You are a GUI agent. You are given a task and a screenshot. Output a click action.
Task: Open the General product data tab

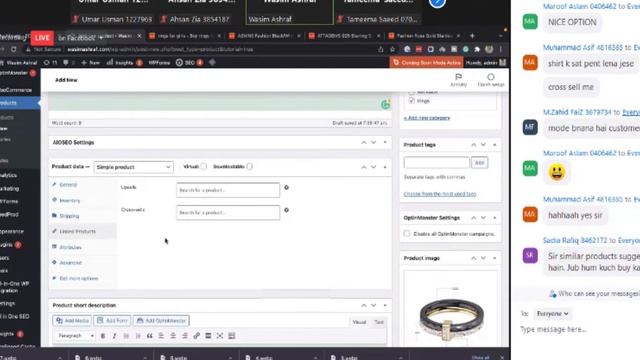tap(83, 185)
